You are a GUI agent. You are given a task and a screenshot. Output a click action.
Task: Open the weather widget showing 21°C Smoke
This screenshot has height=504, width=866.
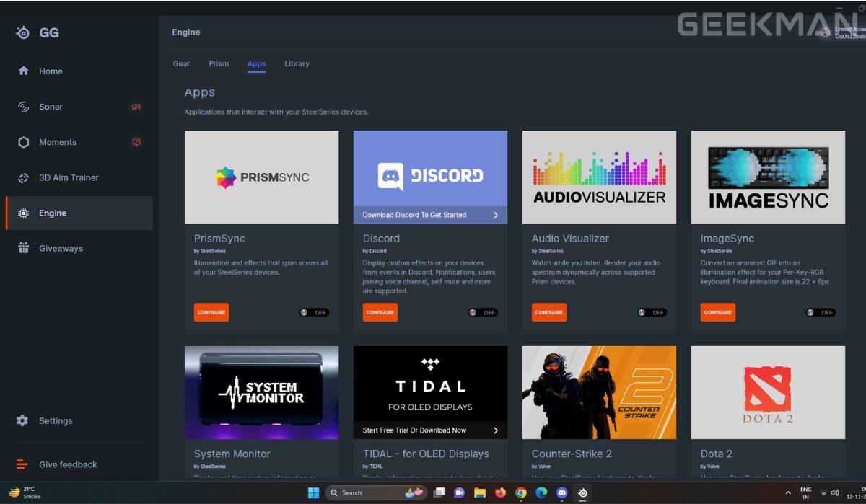click(26, 492)
